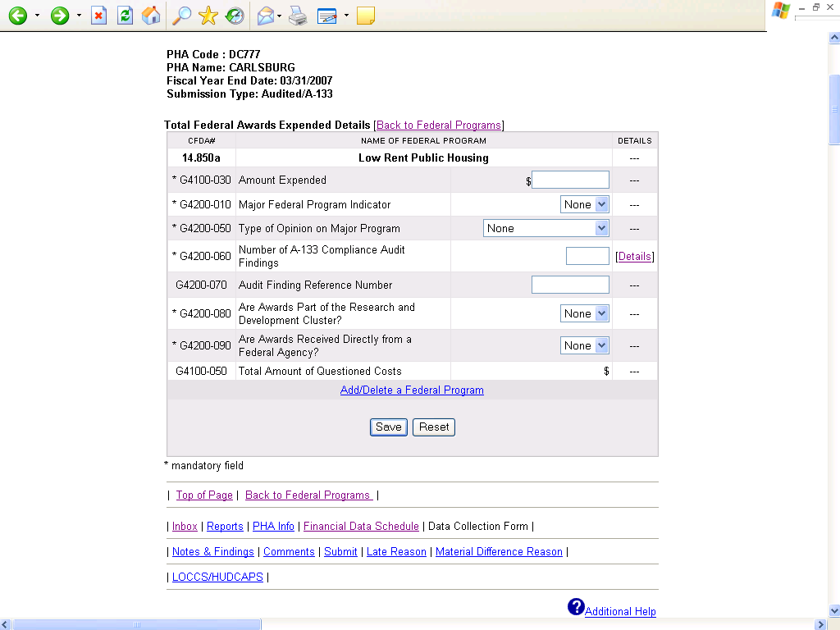Screen dimensions: 840x630
Task: Open the Forward button history dropdown arrow
Action: click(79, 16)
